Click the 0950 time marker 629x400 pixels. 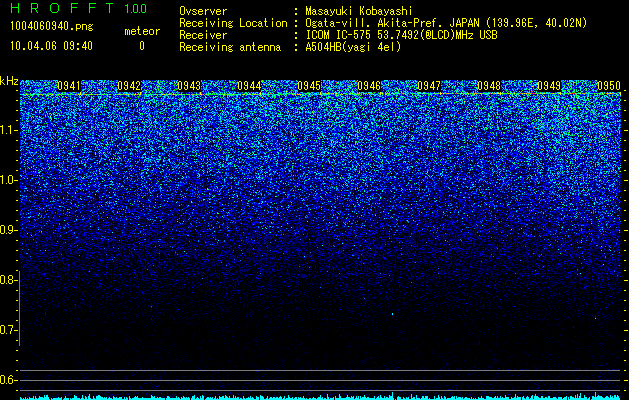pyautogui.click(x=609, y=86)
